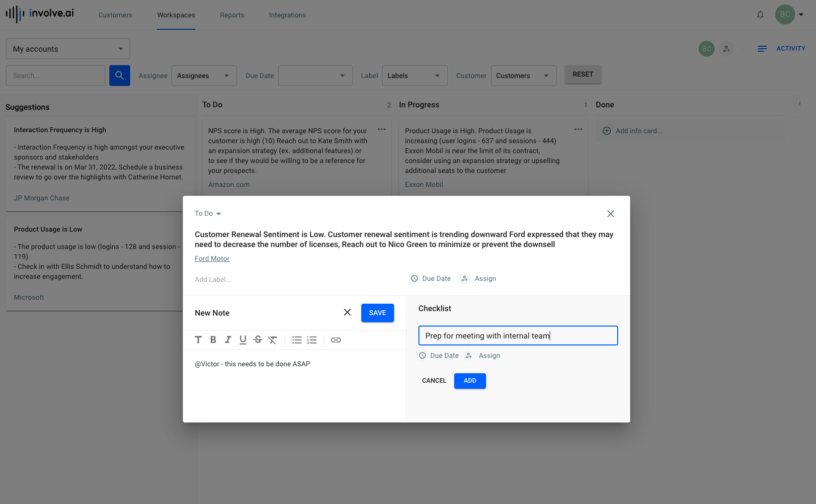Click the checklist Due Date label
The image size is (816, 504).
pos(445,355)
